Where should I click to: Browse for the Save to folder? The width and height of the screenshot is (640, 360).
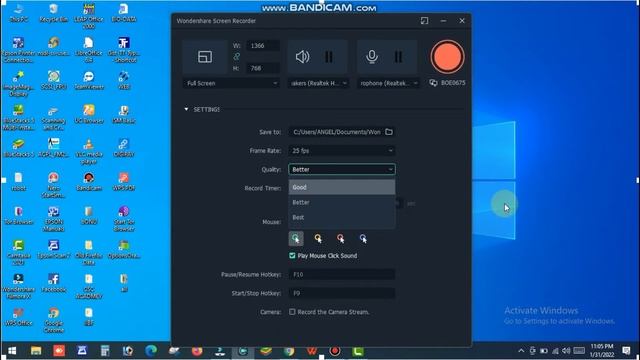389,132
